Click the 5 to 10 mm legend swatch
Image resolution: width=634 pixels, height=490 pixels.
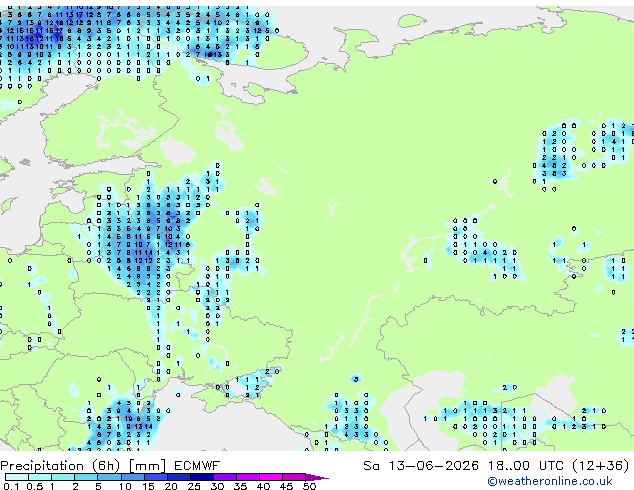point(109,477)
